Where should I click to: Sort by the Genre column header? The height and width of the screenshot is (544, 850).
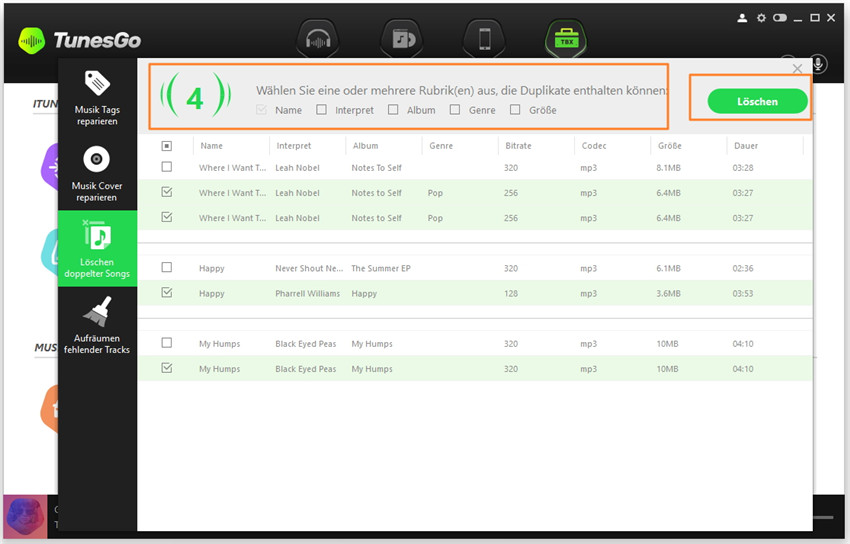click(441, 146)
